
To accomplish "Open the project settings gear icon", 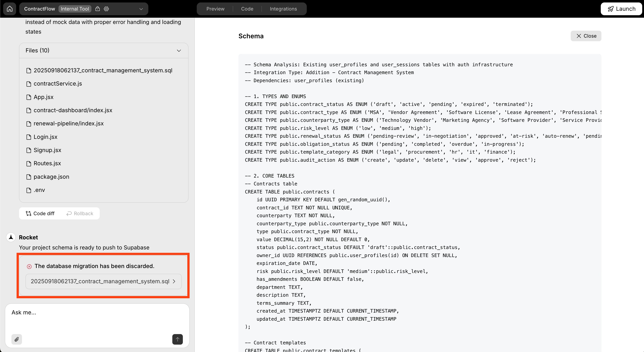I will (x=106, y=9).
